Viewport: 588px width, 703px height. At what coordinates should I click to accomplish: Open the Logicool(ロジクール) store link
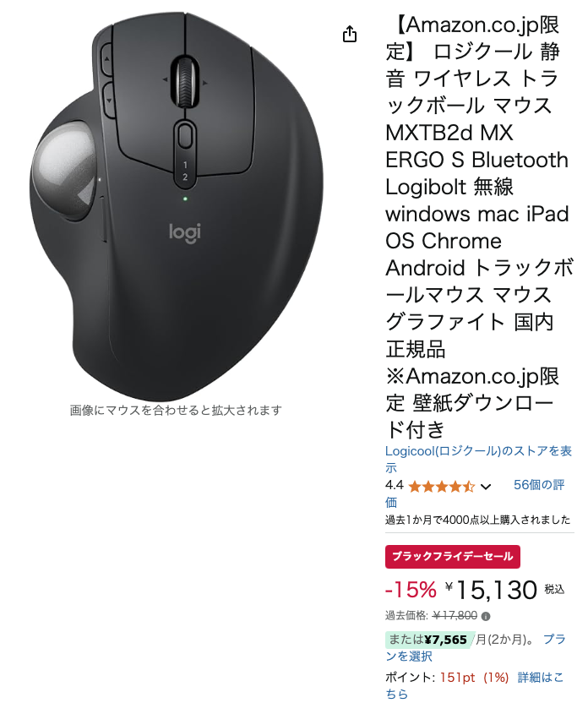(x=479, y=459)
